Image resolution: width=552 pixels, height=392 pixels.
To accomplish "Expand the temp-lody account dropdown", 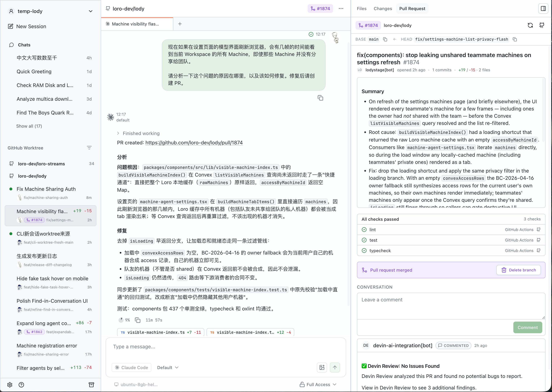I will point(91,11).
